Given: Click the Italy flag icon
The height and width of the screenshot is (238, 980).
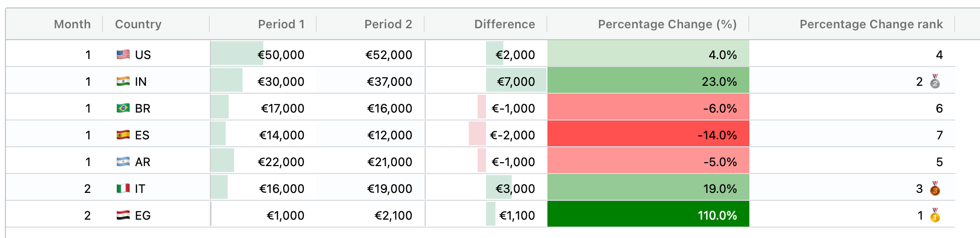Looking at the screenshot, I should [123, 188].
